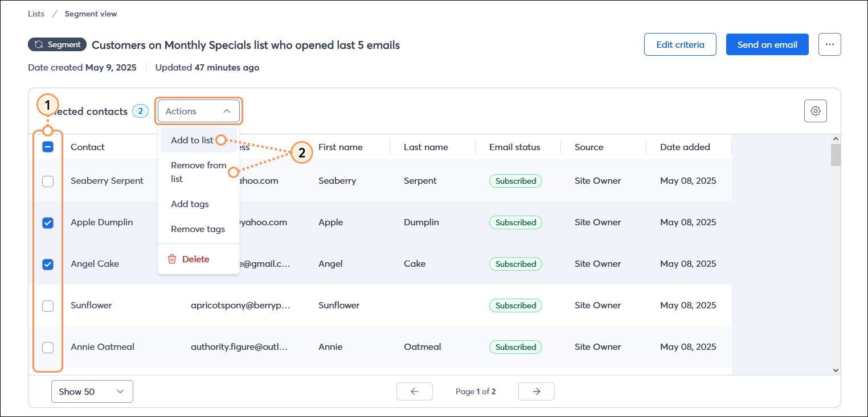Viewport: 868px width, 417px height.
Task: Open the Annie Oatmeal contact name
Action: click(x=103, y=347)
